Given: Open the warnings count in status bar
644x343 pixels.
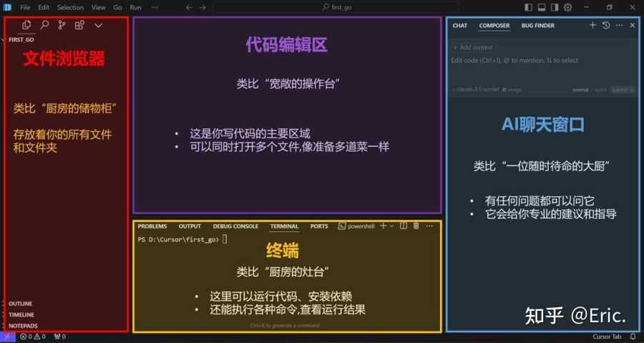Looking at the screenshot, I should [x=40, y=337].
